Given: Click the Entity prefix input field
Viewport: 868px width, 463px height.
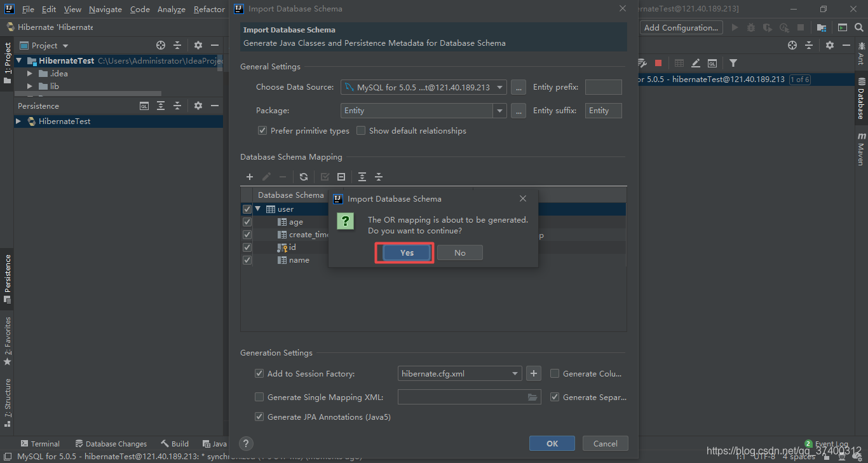Looking at the screenshot, I should tap(603, 87).
